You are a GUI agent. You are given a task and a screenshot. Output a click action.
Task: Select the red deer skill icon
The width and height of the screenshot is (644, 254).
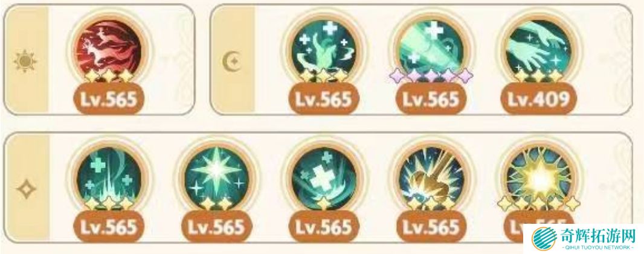tap(109, 49)
